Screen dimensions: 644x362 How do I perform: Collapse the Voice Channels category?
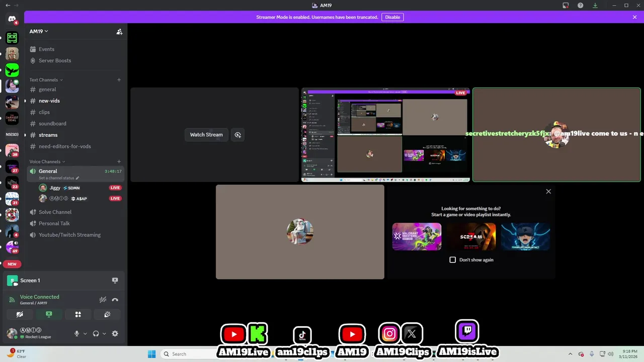(47, 162)
